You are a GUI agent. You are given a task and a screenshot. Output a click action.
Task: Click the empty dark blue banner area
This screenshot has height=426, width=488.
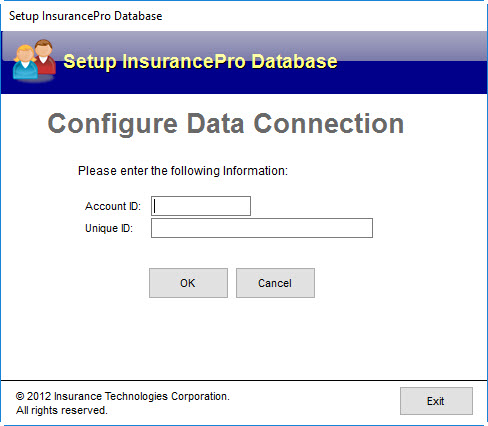[410, 77]
